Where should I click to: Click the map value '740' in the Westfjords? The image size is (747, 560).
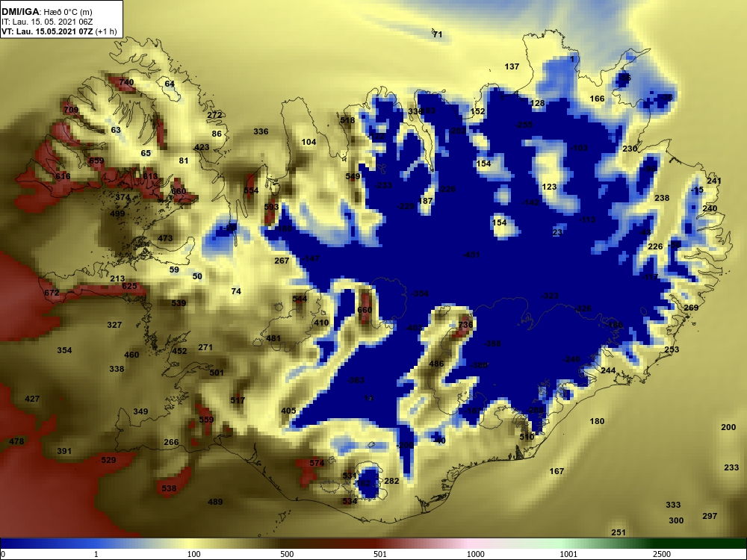pos(126,82)
